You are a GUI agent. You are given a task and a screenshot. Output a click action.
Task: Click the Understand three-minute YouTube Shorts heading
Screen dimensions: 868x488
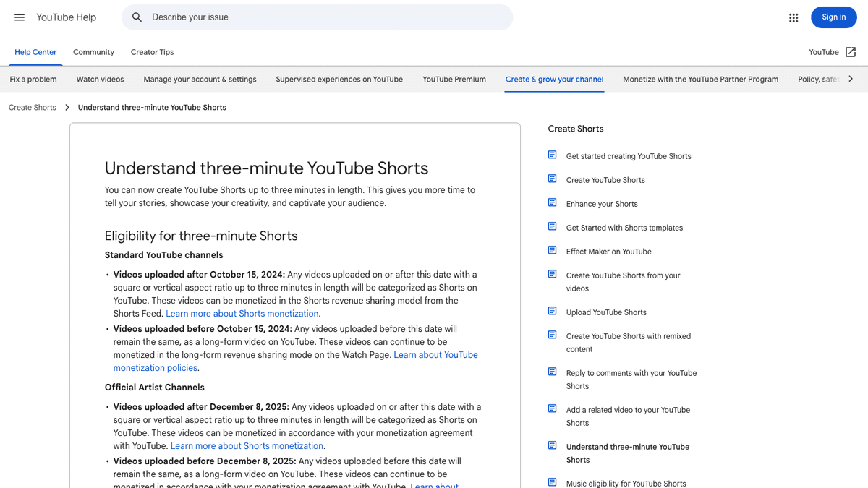(x=266, y=168)
